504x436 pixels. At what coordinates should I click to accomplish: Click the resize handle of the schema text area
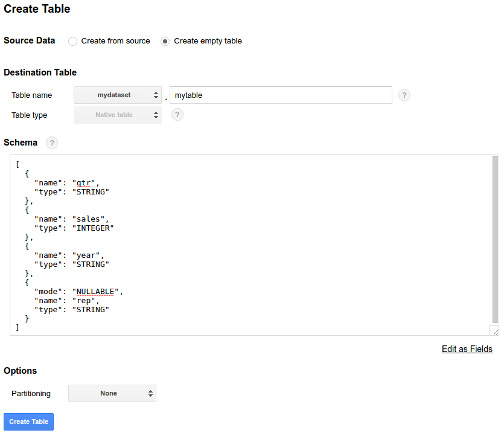[494, 330]
